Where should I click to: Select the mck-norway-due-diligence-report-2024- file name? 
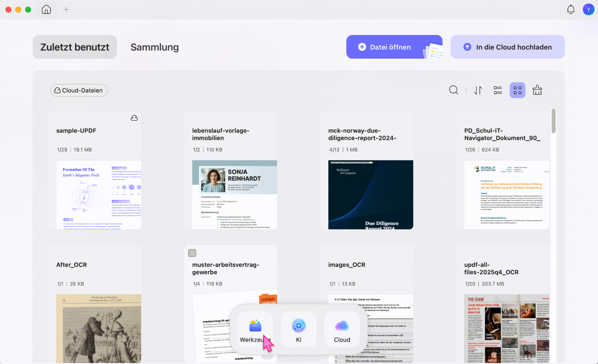point(362,134)
